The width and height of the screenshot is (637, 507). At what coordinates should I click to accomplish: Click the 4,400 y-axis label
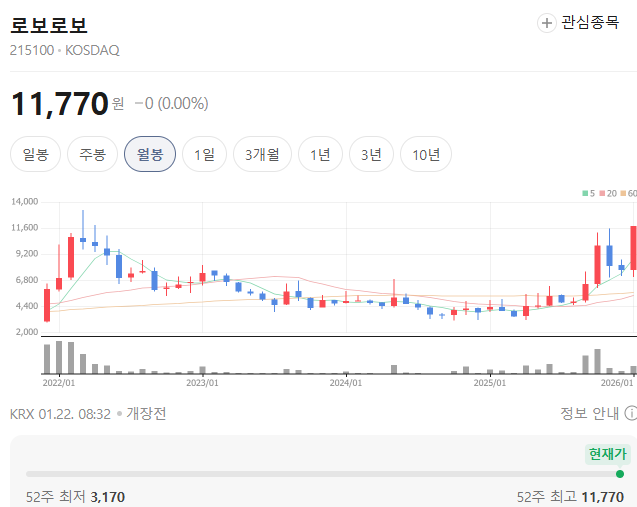27,306
